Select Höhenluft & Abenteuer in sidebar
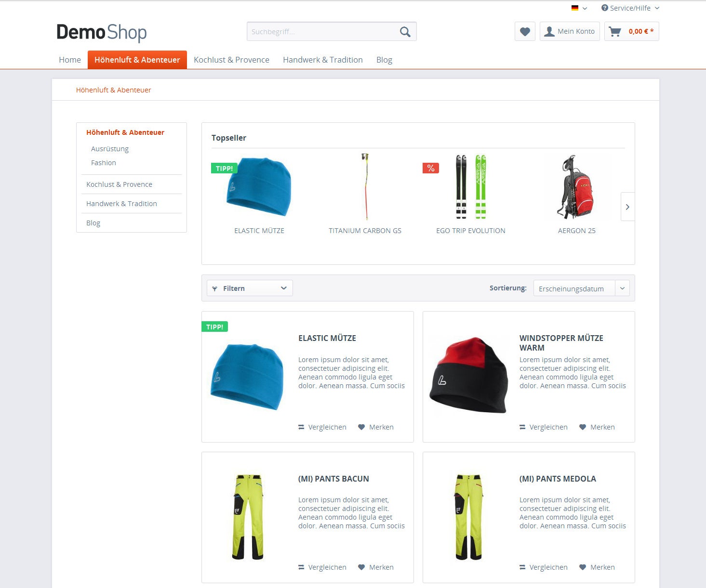Image resolution: width=706 pixels, height=588 pixels. click(x=125, y=132)
